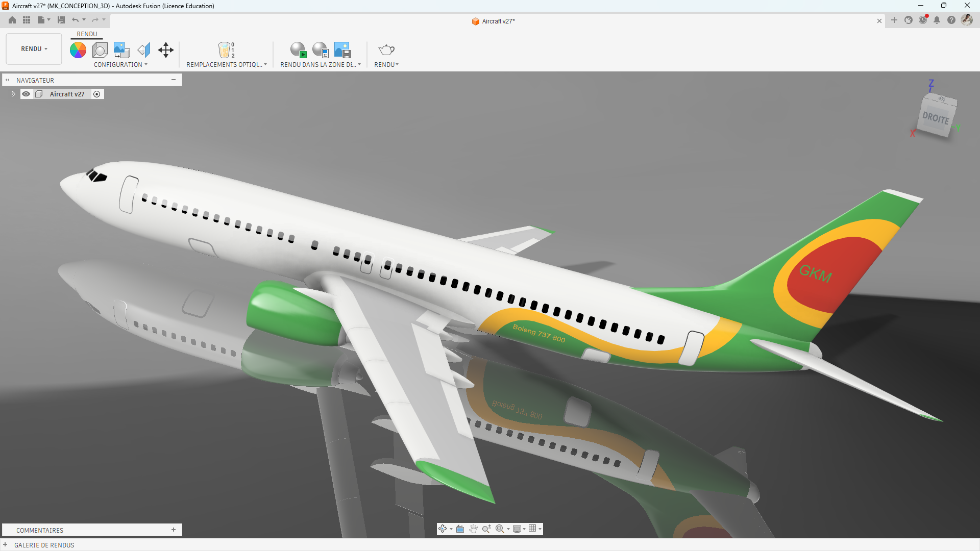Open optical replacements glass icon

coord(226,50)
